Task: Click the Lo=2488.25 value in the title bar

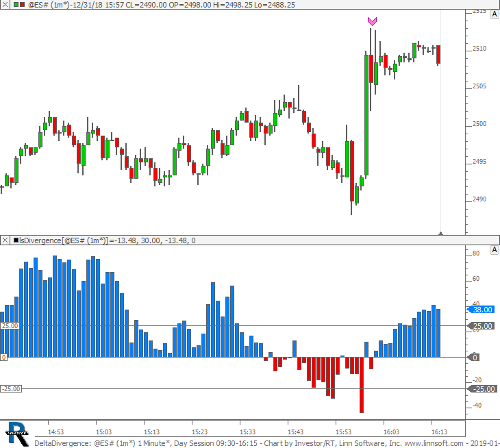Action: tap(275, 5)
